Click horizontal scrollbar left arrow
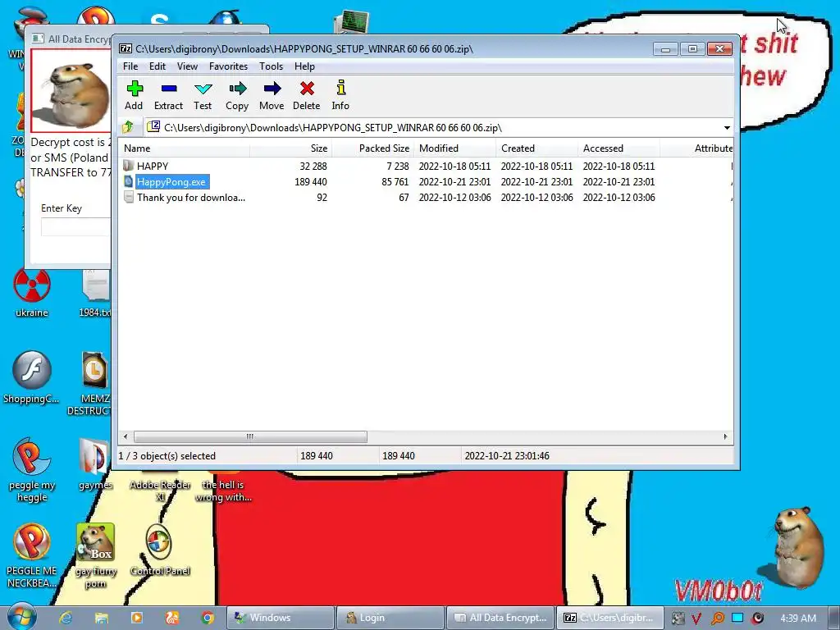 tap(126, 436)
